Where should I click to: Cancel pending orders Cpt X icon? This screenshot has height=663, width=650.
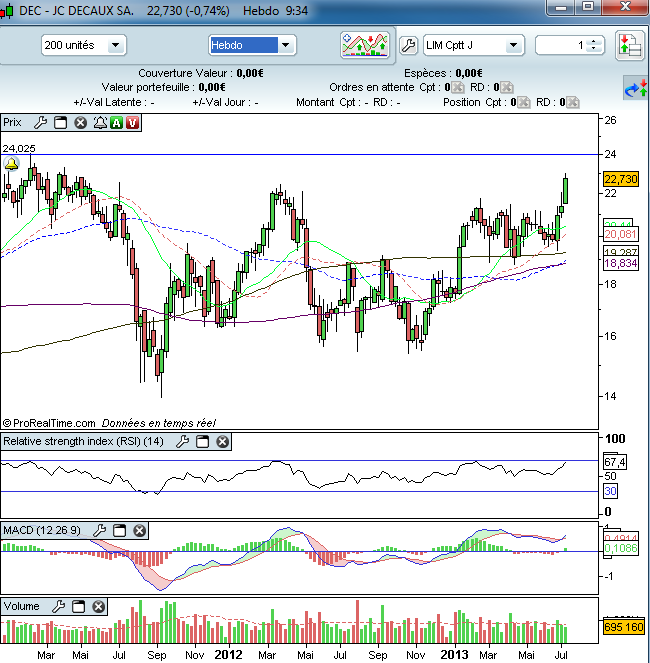point(457,88)
